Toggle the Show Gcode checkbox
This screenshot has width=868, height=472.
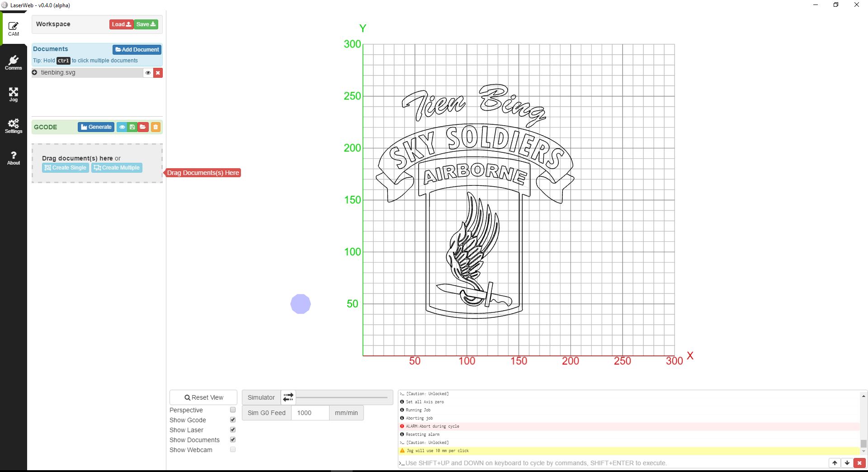pos(233,420)
